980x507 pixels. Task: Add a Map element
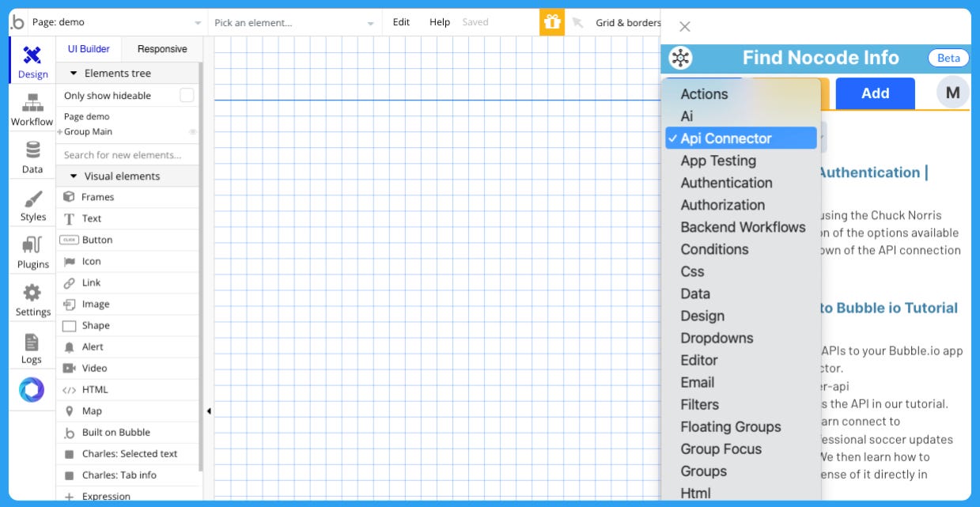(x=127, y=411)
